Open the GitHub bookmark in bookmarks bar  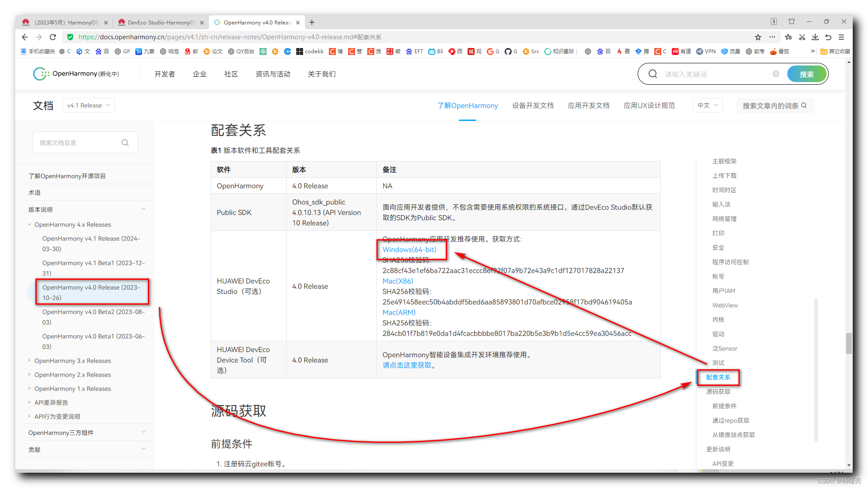click(511, 51)
